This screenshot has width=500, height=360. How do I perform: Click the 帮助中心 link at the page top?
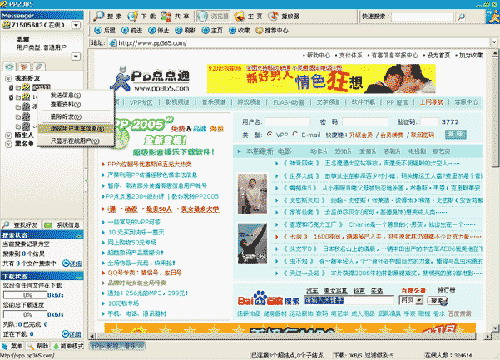[x=318, y=55]
